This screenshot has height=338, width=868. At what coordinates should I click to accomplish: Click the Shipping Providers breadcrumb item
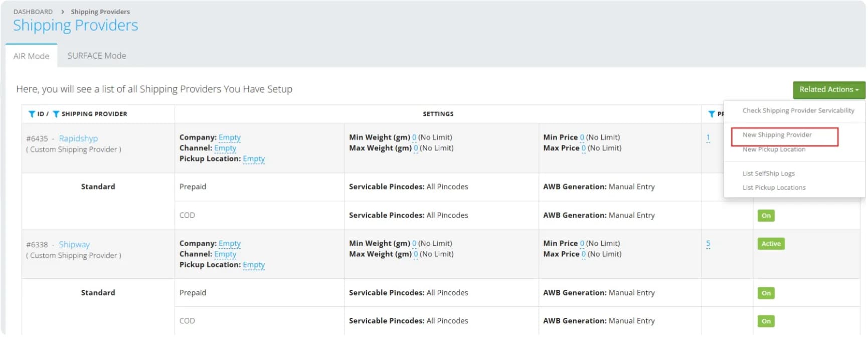pyautogui.click(x=100, y=12)
